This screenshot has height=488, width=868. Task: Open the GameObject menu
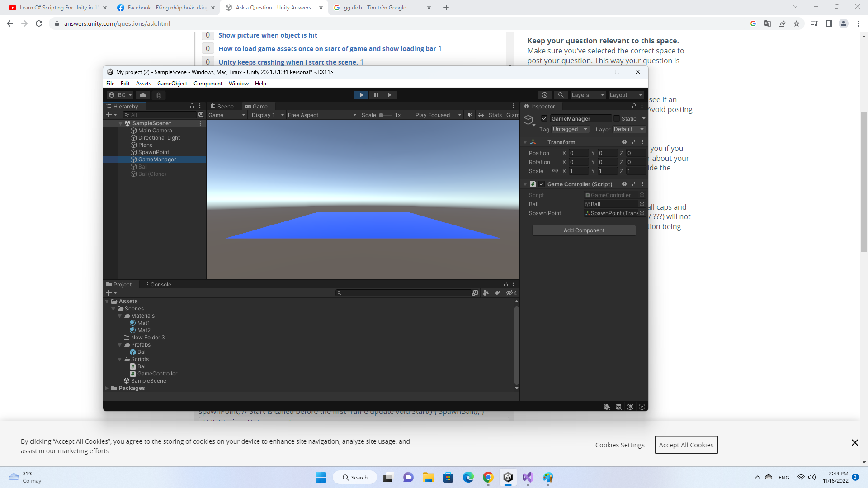click(x=172, y=83)
